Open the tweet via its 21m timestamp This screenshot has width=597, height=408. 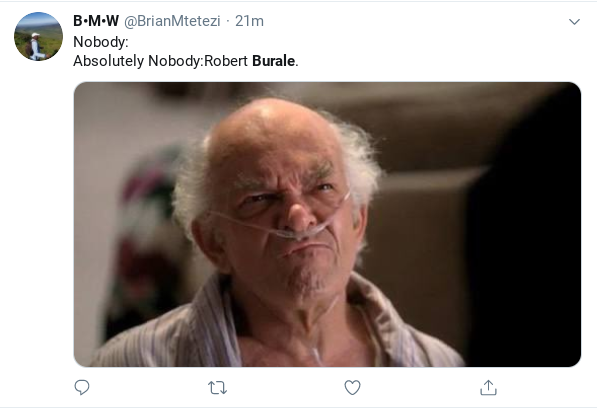coord(249,21)
